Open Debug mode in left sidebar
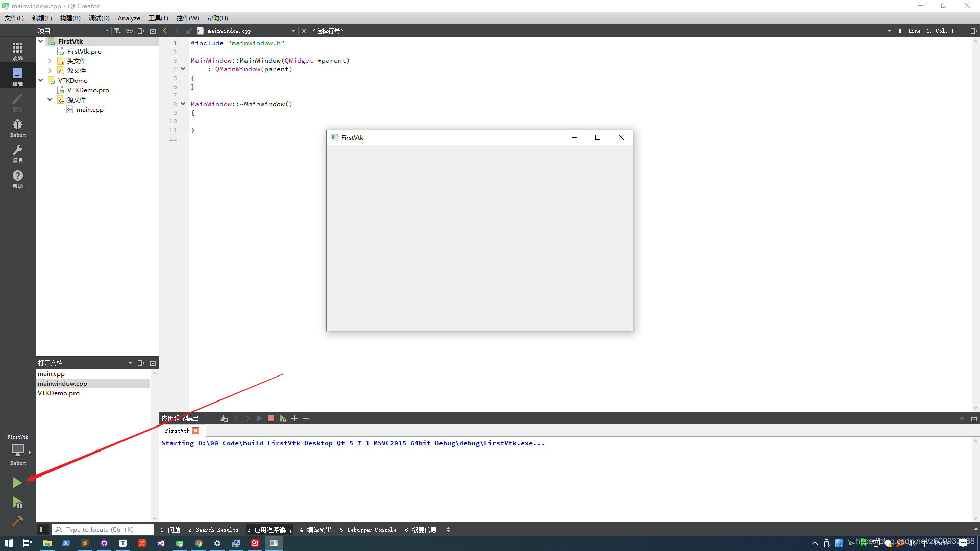980x551 pixels. tap(17, 128)
